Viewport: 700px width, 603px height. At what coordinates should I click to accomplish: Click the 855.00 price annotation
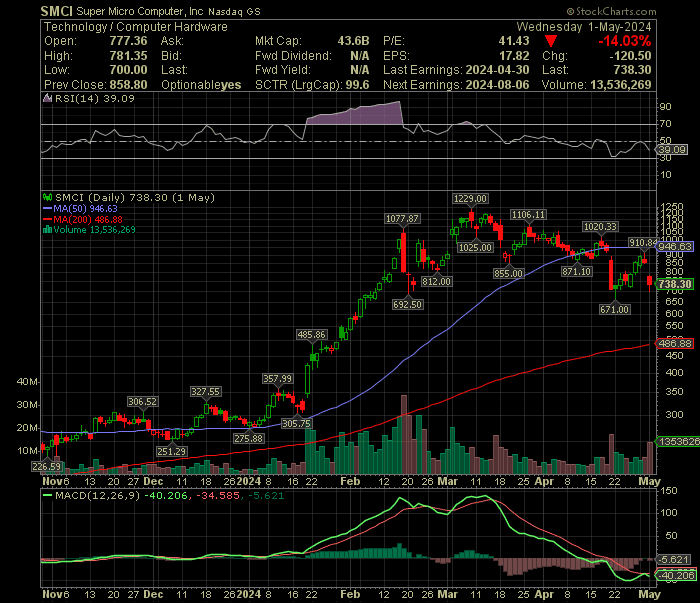(x=508, y=273)
